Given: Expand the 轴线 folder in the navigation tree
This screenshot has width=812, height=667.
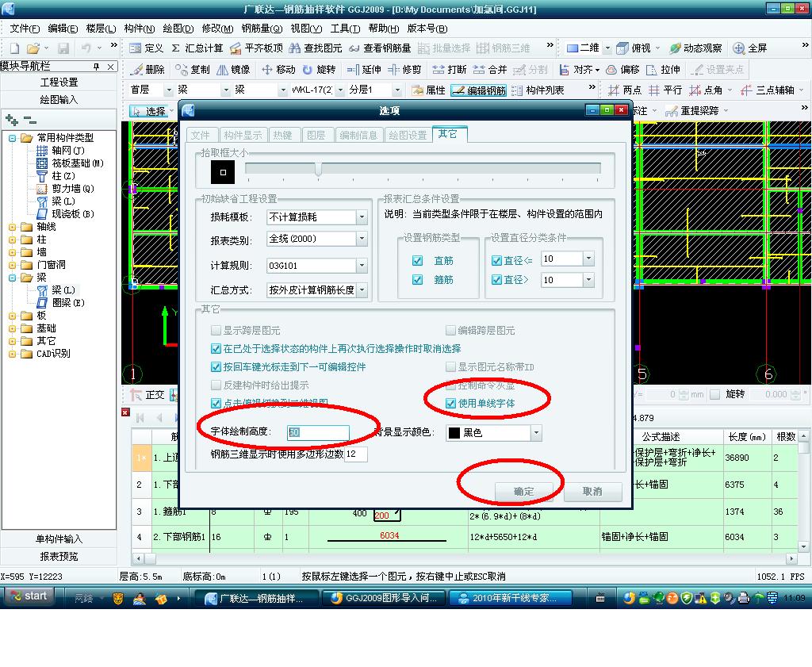Looking at the screenshot, I should tap(13, 227).
